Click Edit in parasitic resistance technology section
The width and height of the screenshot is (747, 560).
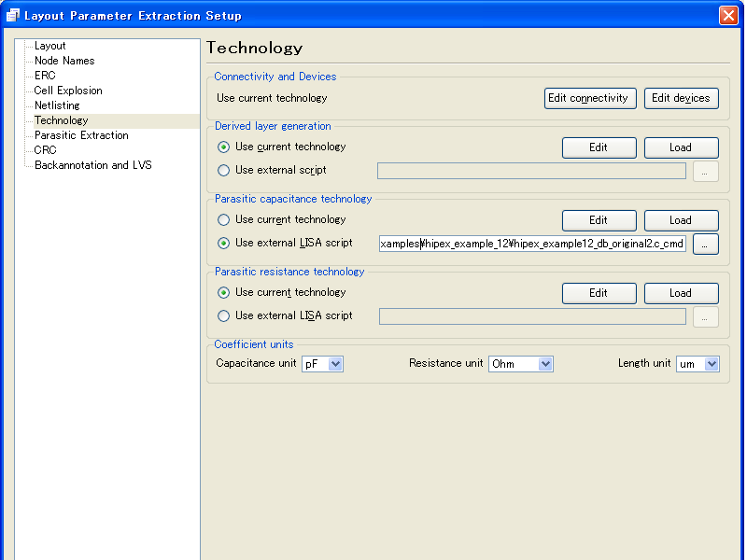[599, 293]
